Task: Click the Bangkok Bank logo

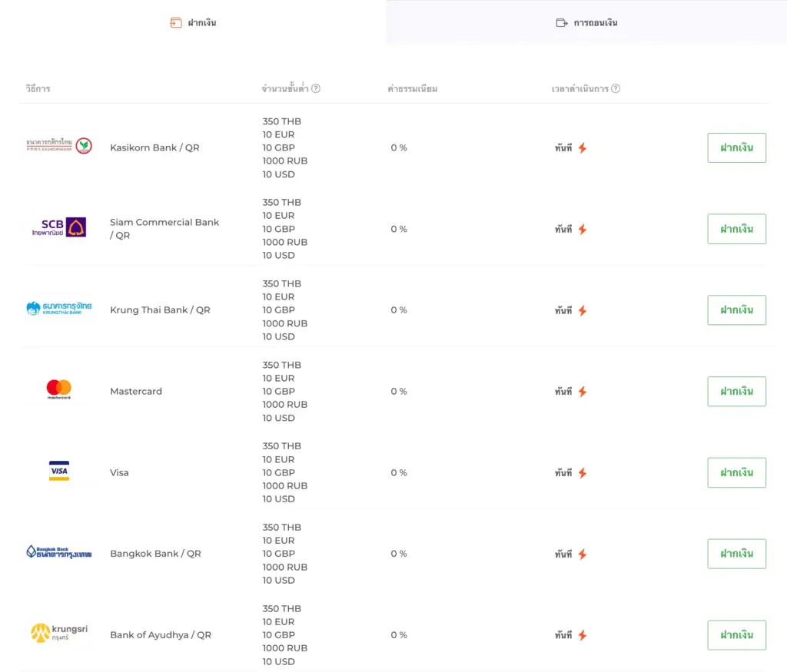Action: click(x=58, y=552)
